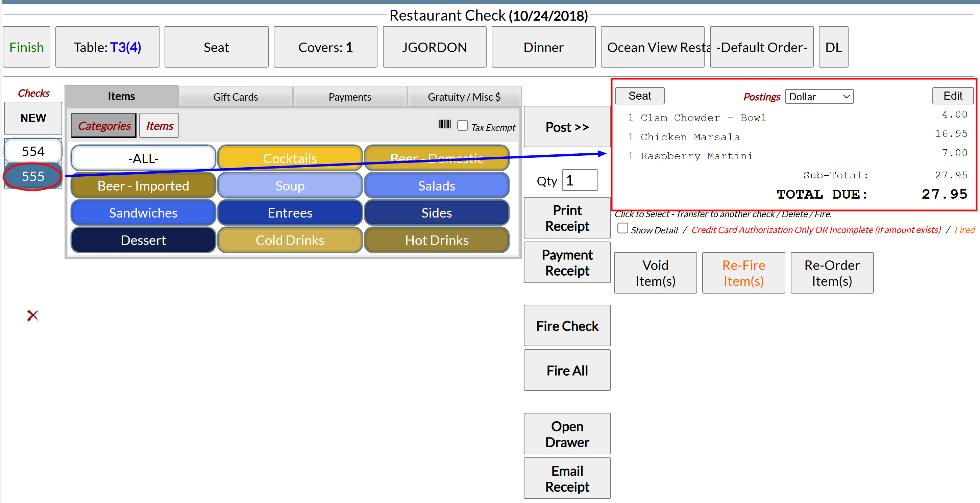This screenshot has height=503, width=980.
Task: Click the Open Drawer button
Action: [567, 434]
